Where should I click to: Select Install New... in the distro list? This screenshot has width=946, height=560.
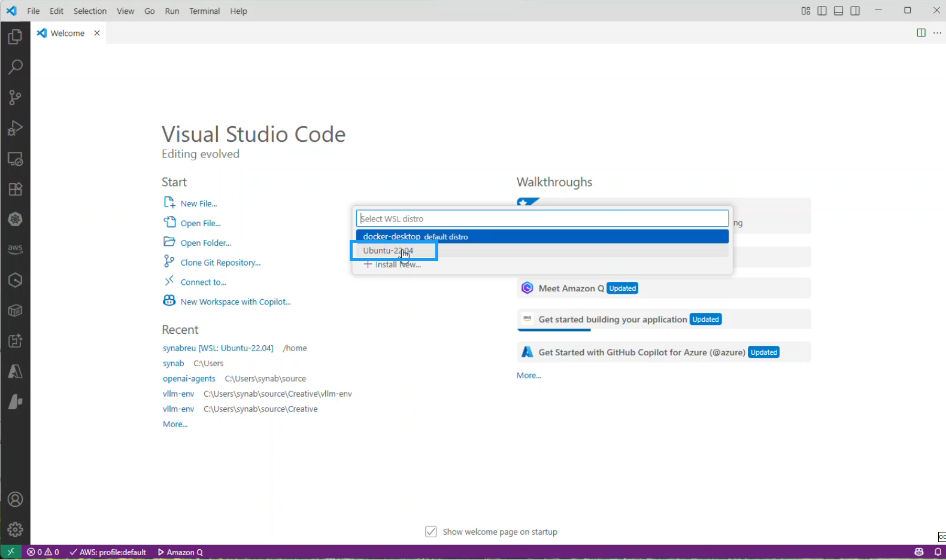(x=542, y=264)
